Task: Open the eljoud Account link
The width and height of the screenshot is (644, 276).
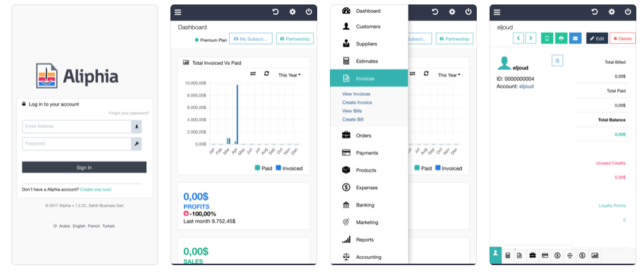Action: [x=527, y=86]
